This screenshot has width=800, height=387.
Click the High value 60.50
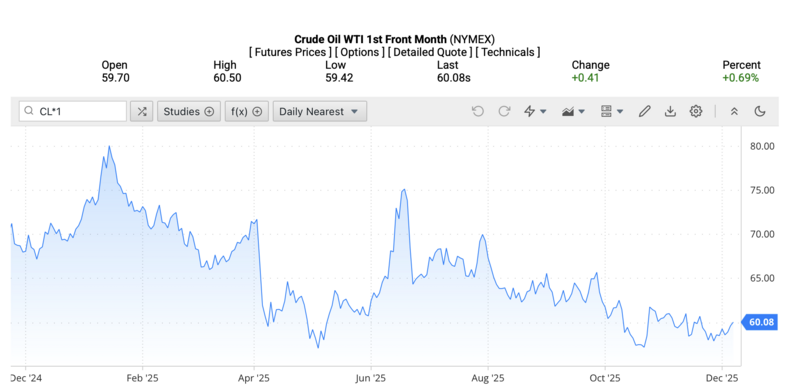227,78
